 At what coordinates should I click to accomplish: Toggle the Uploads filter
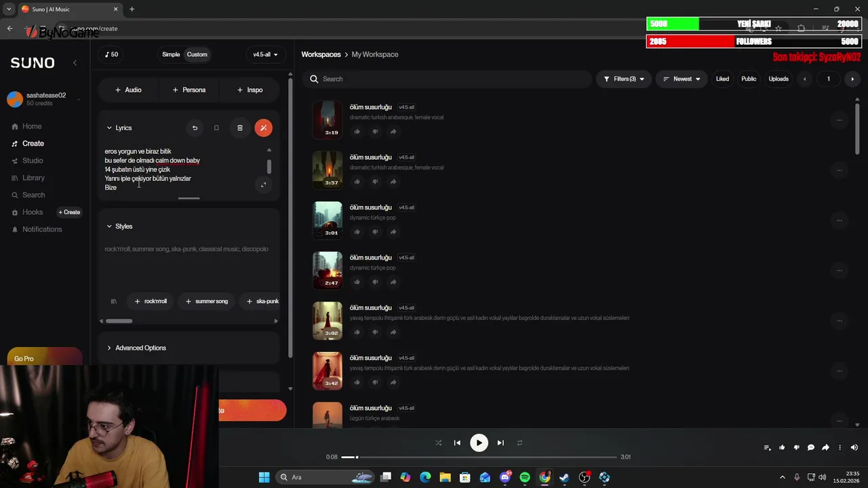tap(778, 79)
